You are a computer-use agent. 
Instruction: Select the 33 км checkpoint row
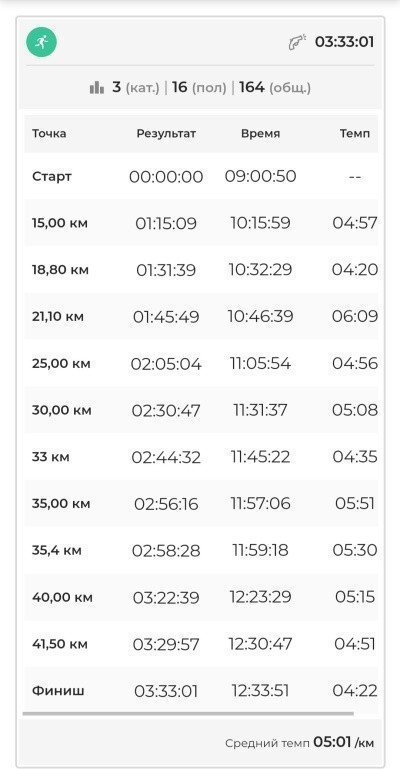click(201, 457)
